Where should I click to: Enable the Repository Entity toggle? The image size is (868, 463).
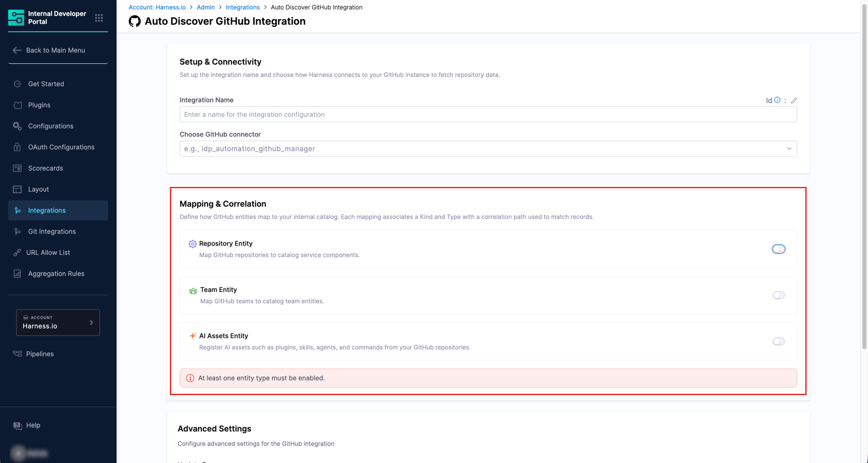pyautogui.click(x=778, y=249)
